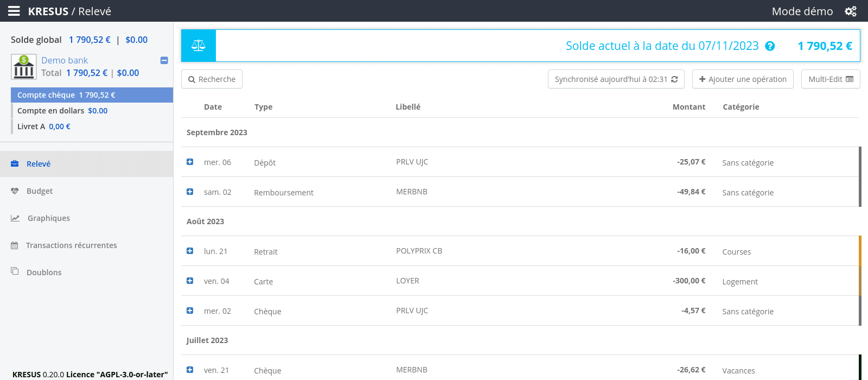868x380 pixels.
Task: Toggle Multi-Edit mode
Action: pos(830,79)
